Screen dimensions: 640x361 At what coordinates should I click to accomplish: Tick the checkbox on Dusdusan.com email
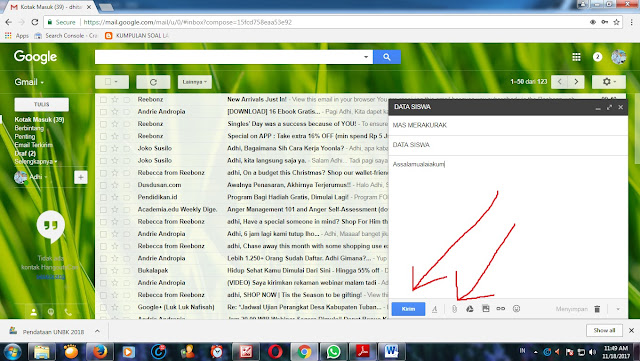pyautogui.click(x=103, y=185)
